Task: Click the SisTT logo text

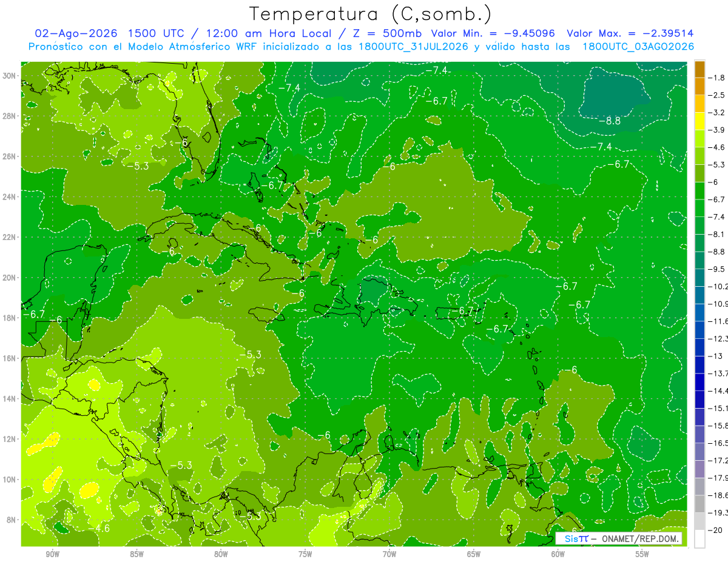Action: 576,538
